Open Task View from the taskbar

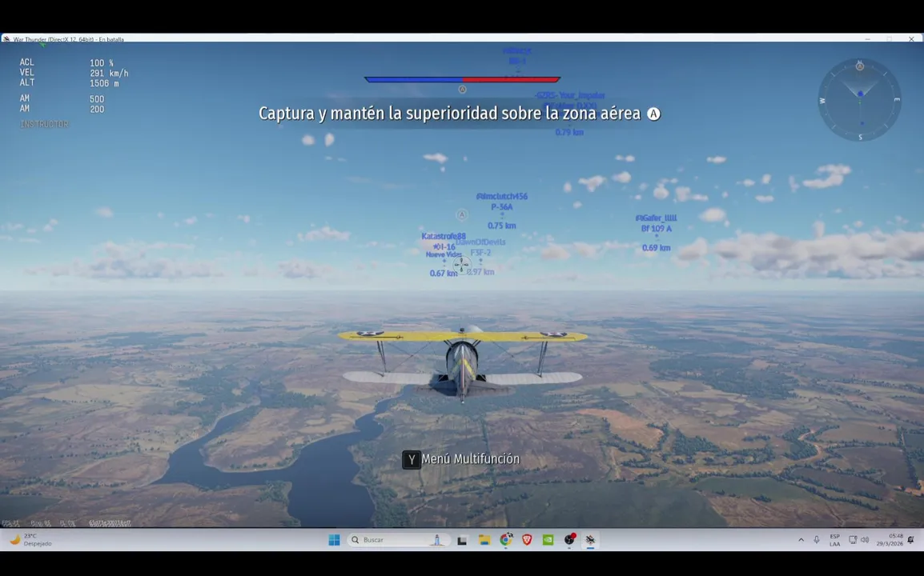point(462,540)
